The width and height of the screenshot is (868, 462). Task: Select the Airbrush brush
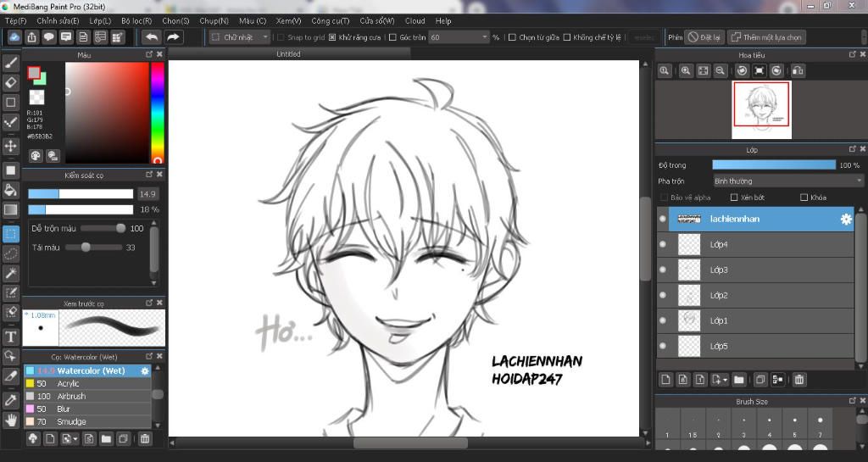[87, 396]
